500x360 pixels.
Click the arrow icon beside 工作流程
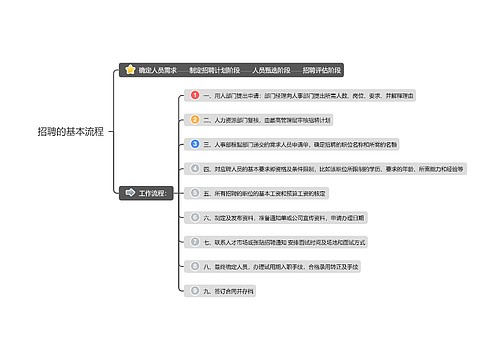pos(130,193)
